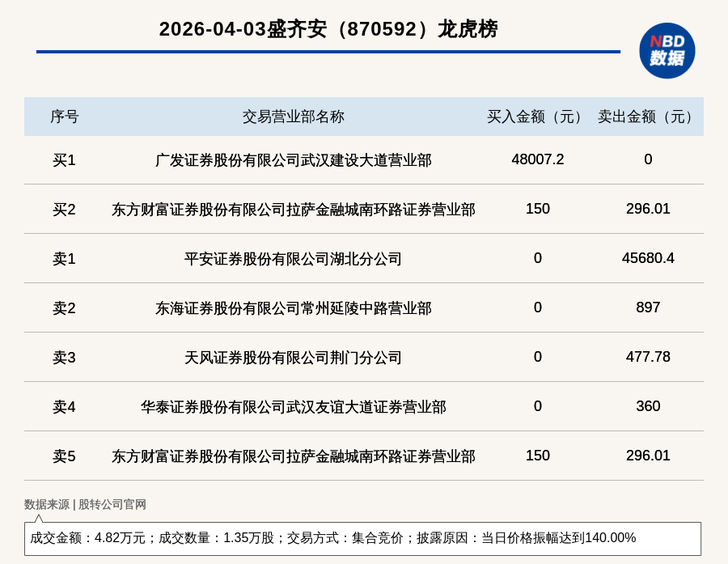Click the 成交金额 summary note box
The height and width of the screenshot is (564, 728).
(362, 538)
